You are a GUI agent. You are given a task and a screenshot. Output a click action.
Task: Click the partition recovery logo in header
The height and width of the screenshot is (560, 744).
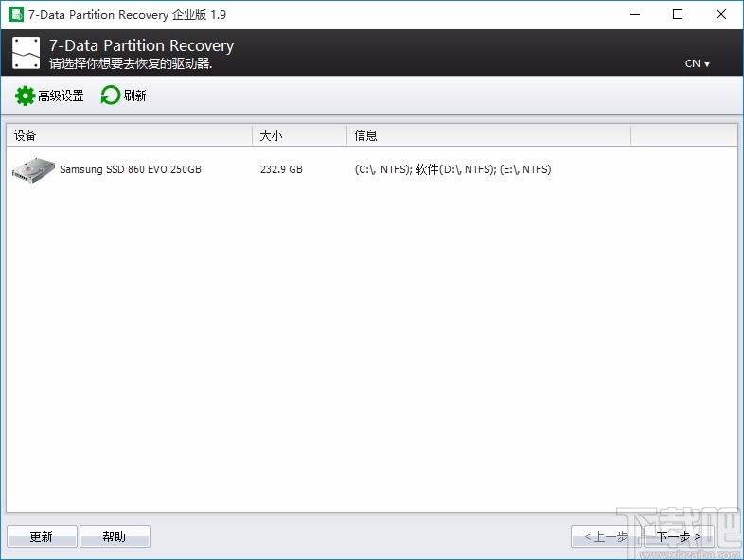27,53
